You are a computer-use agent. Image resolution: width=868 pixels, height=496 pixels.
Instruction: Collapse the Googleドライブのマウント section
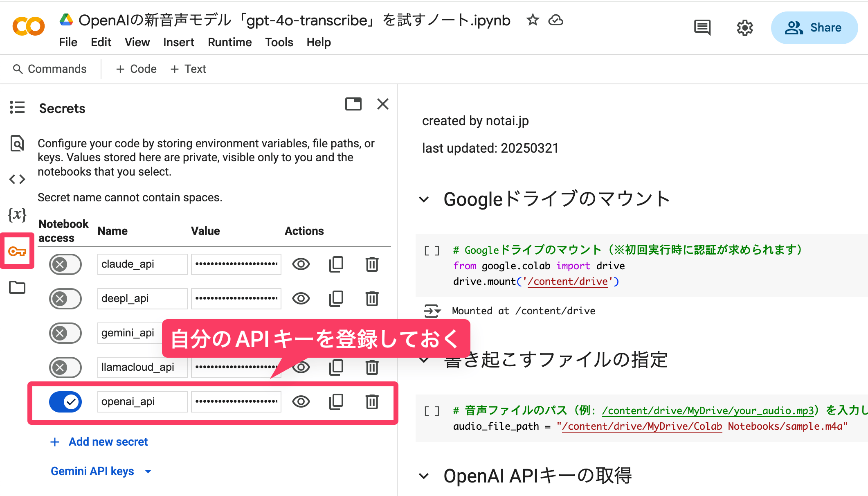click(424, 200)
